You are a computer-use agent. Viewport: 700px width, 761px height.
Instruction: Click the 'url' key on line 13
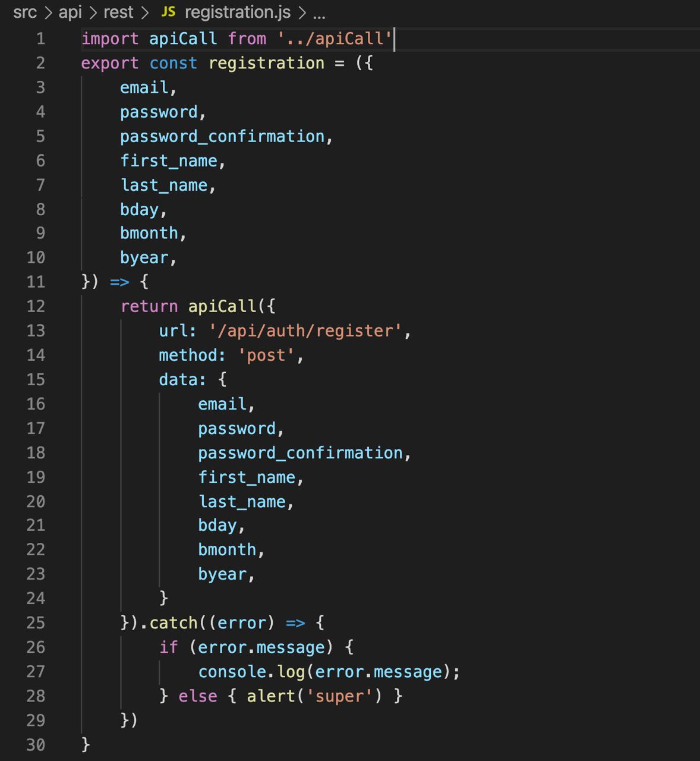(x=174, y=331)
